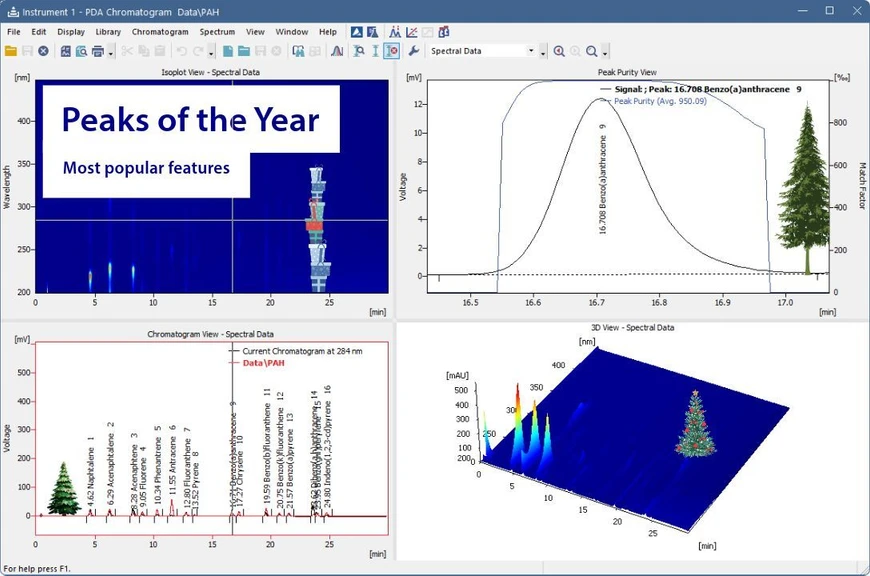Click the app icon in the title bar
The image size is (870, 576).
tap(13, 11)
